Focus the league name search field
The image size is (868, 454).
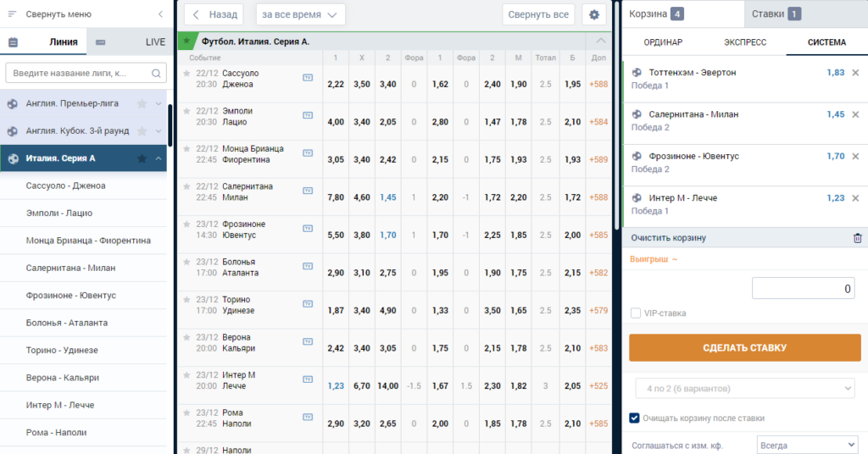[86, 73]
